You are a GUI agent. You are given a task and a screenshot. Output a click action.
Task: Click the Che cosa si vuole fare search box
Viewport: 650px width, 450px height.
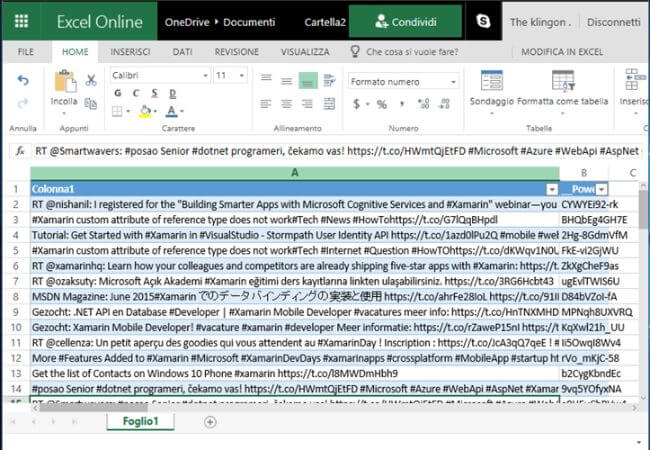point(412,52)
